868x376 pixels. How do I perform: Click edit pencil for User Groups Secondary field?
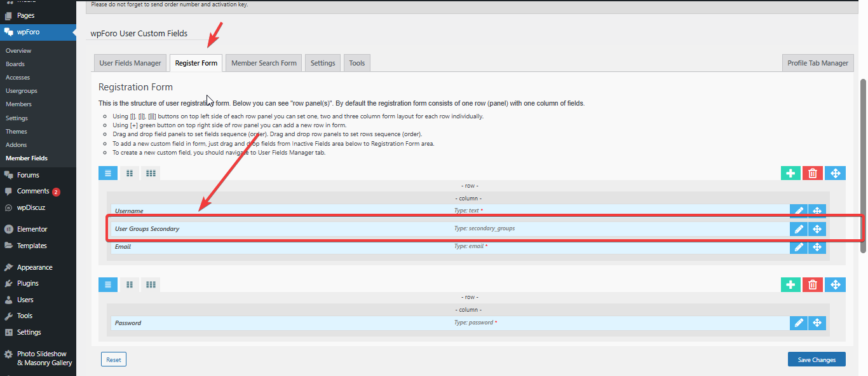(799, 229)
